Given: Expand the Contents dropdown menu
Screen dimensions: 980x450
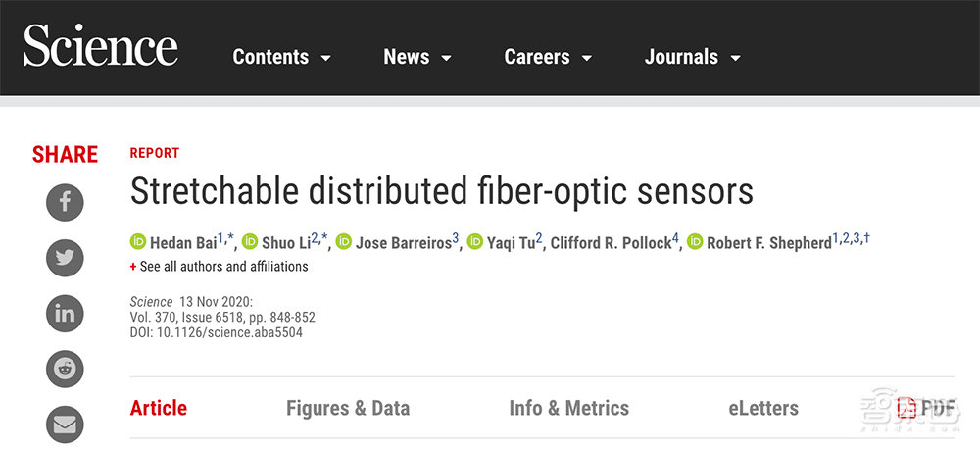Looking at the screenshot, I should 282,57.
